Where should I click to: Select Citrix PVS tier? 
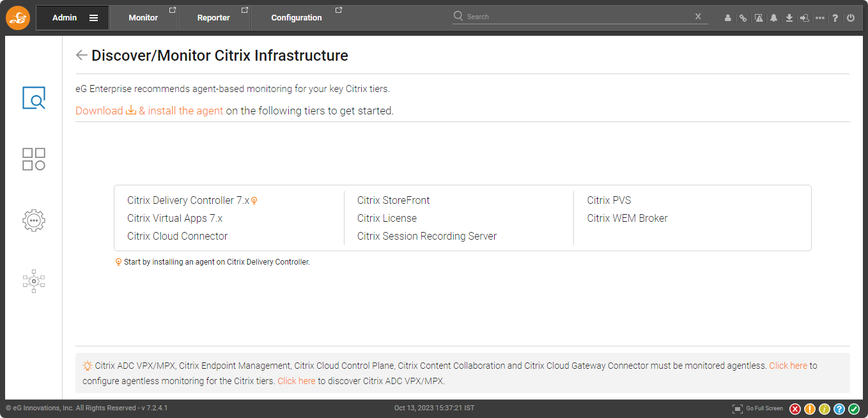[609, 200]
